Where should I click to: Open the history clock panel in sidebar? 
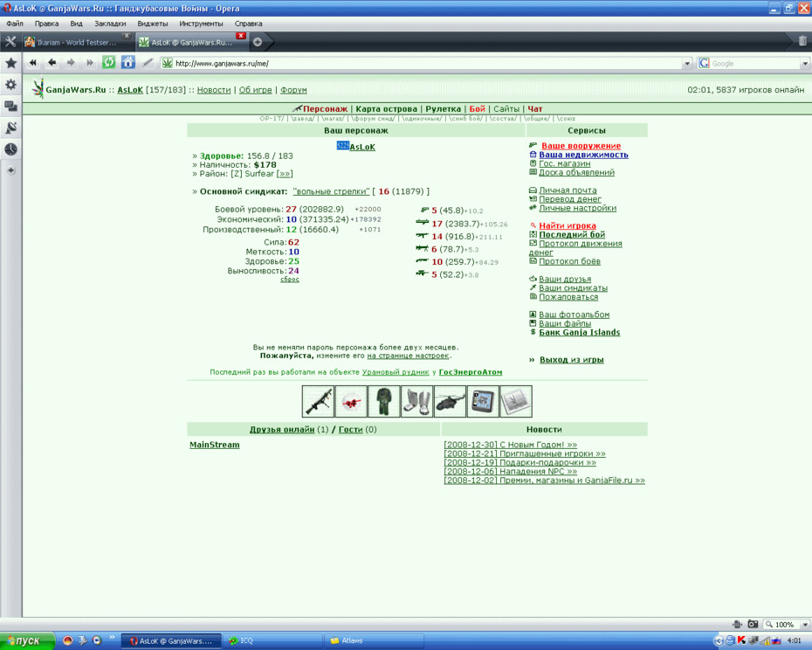(10, 149)
